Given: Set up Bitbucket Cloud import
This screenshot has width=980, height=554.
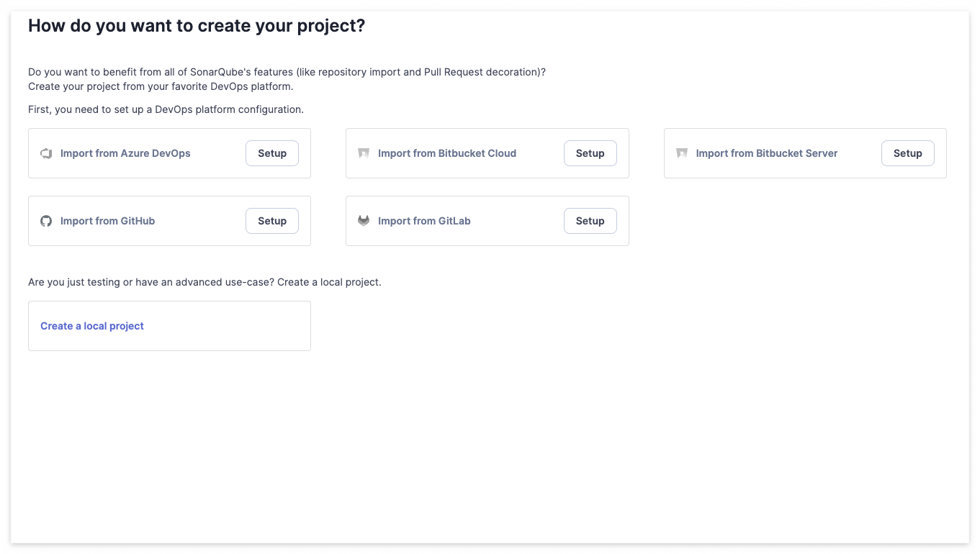Looking at the screenshot, I should 590,153.
